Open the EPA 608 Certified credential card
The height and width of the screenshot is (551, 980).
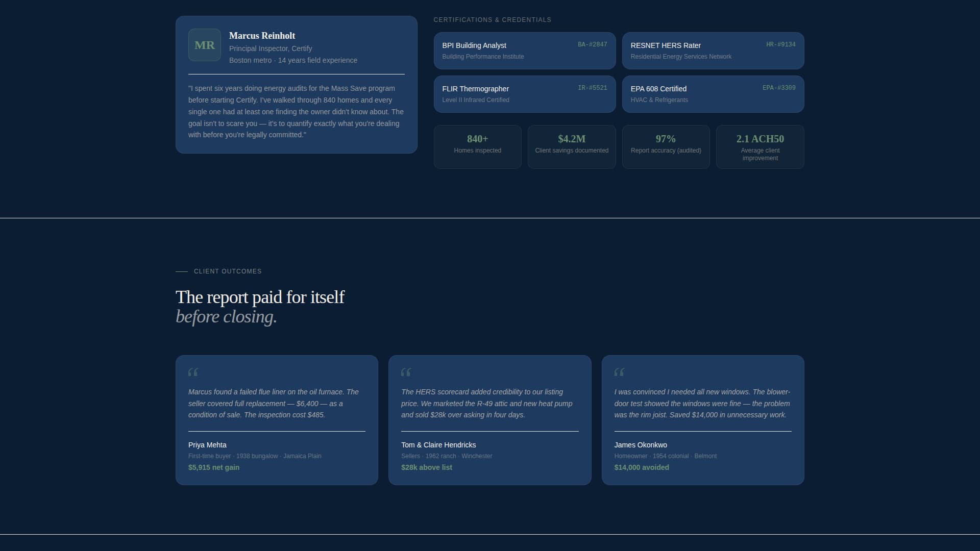pos(713,94)
